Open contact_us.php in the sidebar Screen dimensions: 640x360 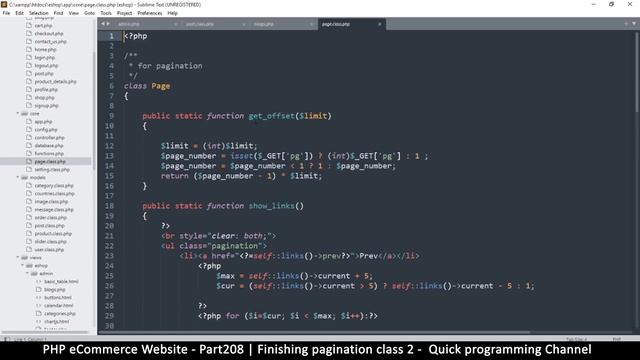(x=51, y=42)
